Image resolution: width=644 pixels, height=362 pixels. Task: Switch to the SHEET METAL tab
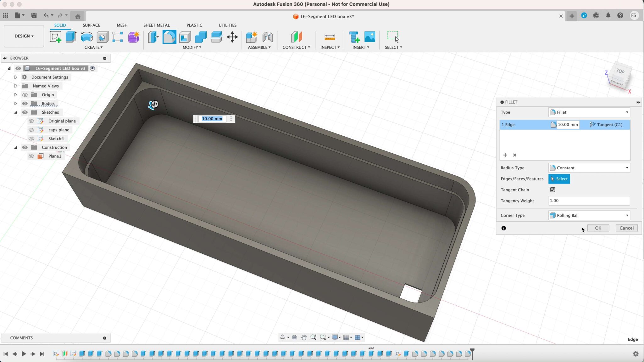point(156,25)
